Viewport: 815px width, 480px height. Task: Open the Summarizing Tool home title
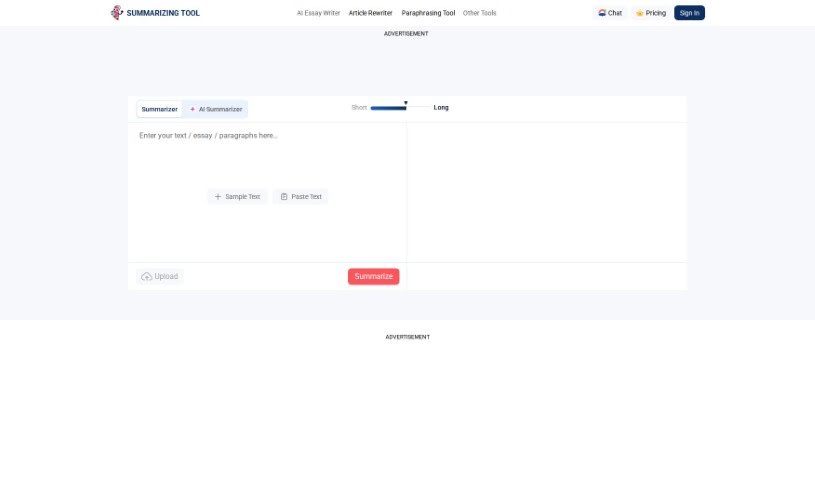tap(163, 13)
